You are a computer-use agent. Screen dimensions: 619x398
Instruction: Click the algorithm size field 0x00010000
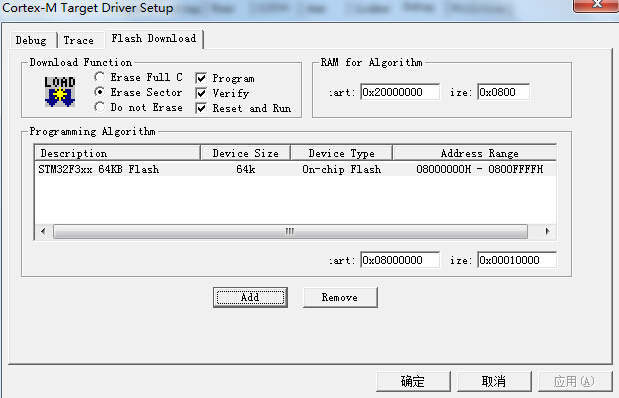[517, 260]
